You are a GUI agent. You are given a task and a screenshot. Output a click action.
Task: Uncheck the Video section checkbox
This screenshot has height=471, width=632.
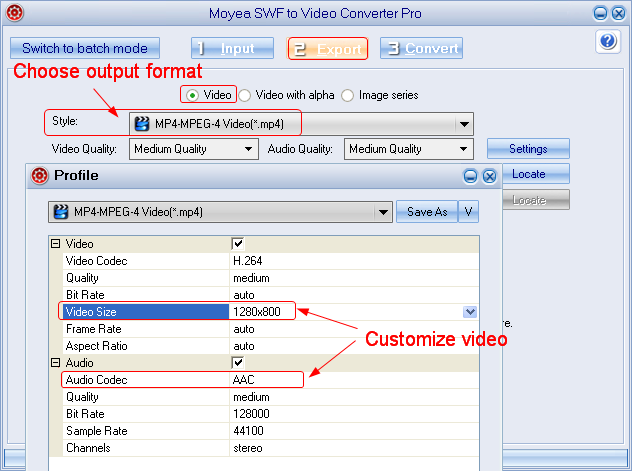[238, 243]
